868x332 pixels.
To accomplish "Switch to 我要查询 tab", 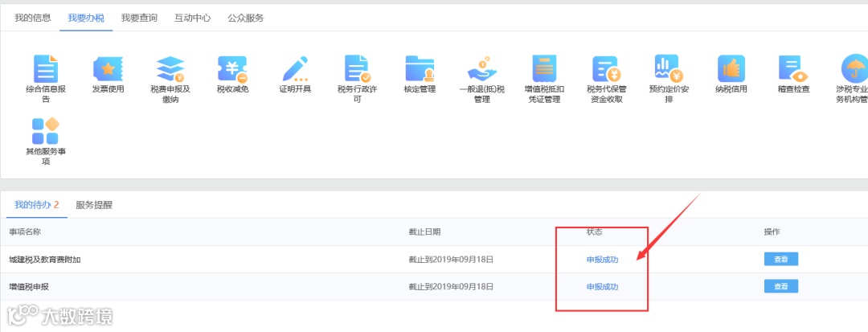I will click(139, 18).
